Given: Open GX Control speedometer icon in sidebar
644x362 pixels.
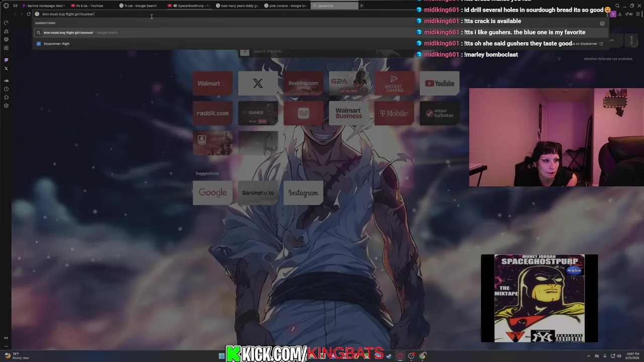Looking at the screenshot, I should (6, 23).
